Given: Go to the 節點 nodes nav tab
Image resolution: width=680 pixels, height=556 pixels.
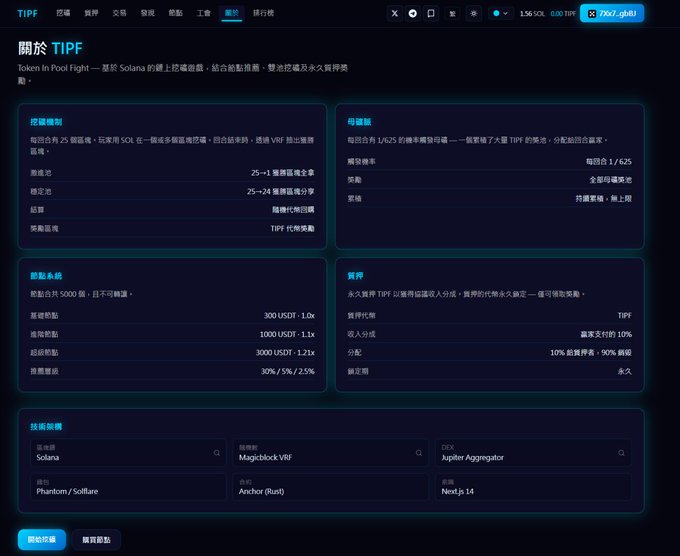Looking at the screenshot, I should 176,13.
